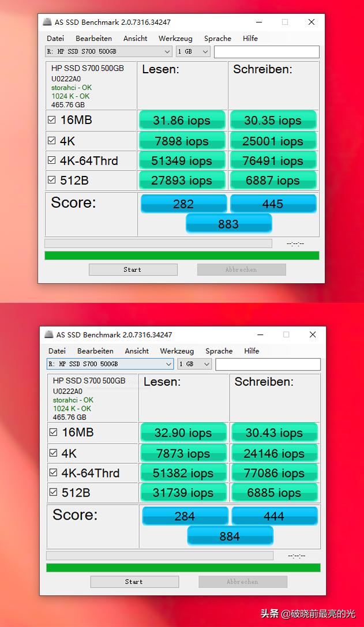This screenshot has width=364, height=627.
Task: Toggle 16MB checkbox in lower window
Action: pos(53,432)
